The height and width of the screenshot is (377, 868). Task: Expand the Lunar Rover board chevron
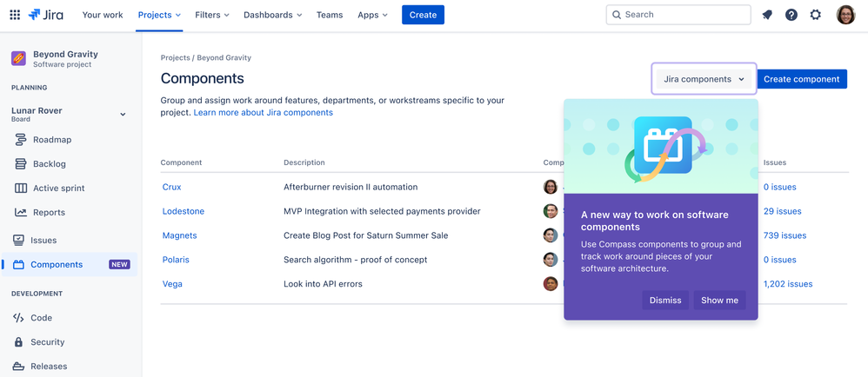[x=123, y=115]
